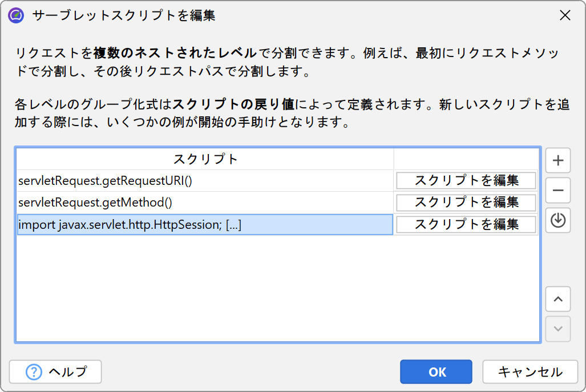Screen dimensions: 586x392
Task: Click the minus icon to remove the script
Action: pos(558,191)
